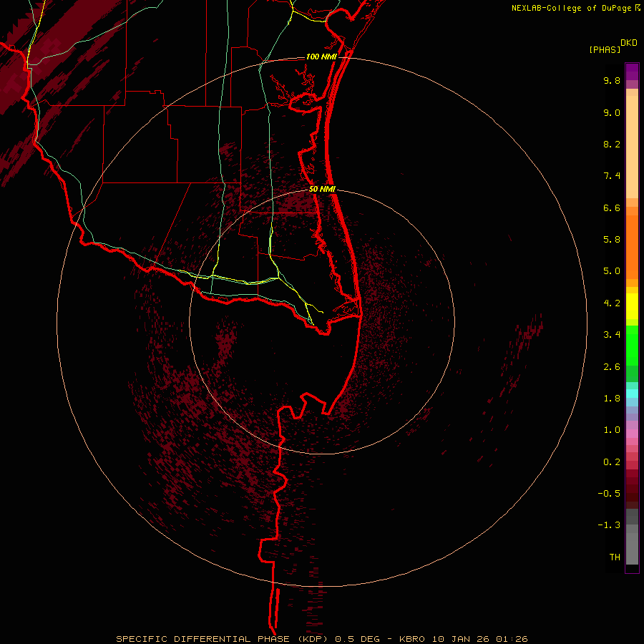644x644 pixels.
Task: Click the NEXLAB-College of DuPage label
Action: pyautogui.click(x=572, y=8)
